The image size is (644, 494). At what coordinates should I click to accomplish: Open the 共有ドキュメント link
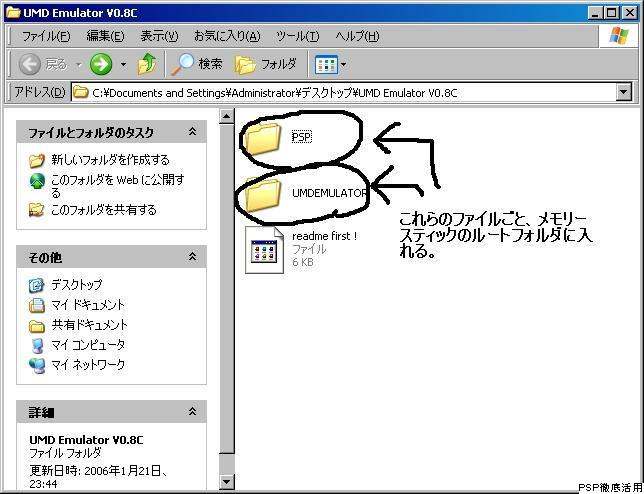coord(90,325)
